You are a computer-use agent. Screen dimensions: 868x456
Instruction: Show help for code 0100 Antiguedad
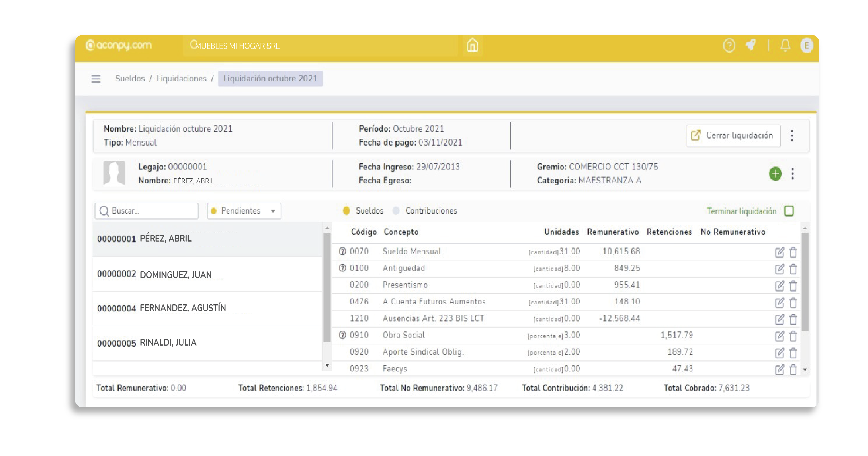click(x=342, y=268)
